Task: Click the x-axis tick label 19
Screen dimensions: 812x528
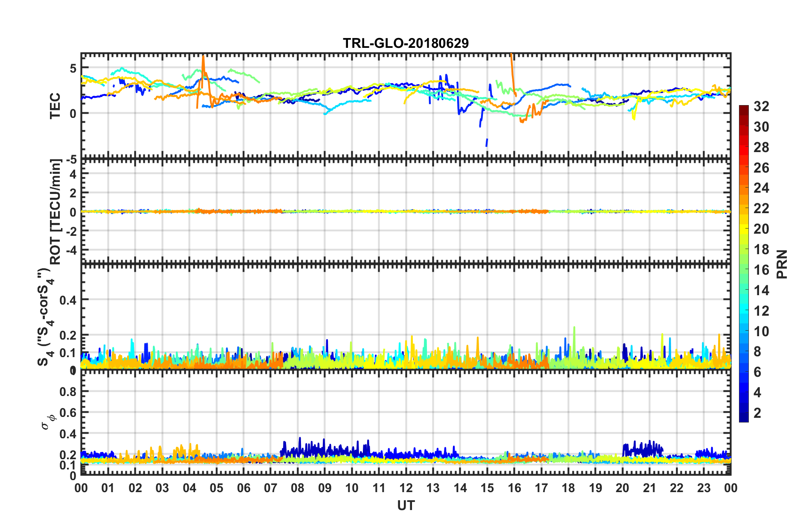Action: (x=596, y=488)
